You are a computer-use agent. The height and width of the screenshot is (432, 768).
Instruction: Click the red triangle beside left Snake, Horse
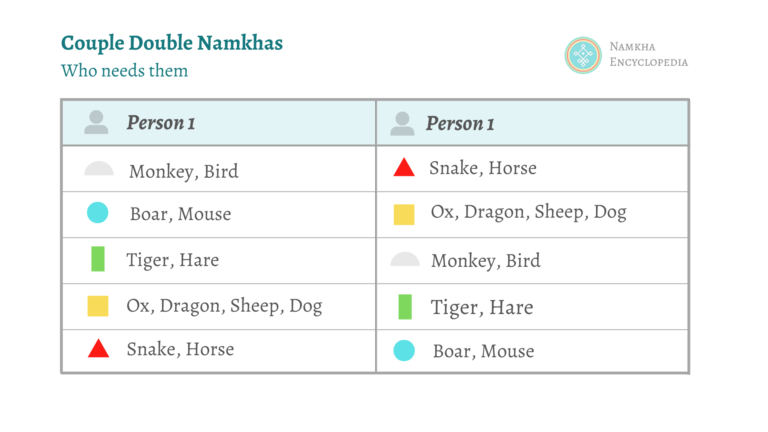[x=98, y=348]
